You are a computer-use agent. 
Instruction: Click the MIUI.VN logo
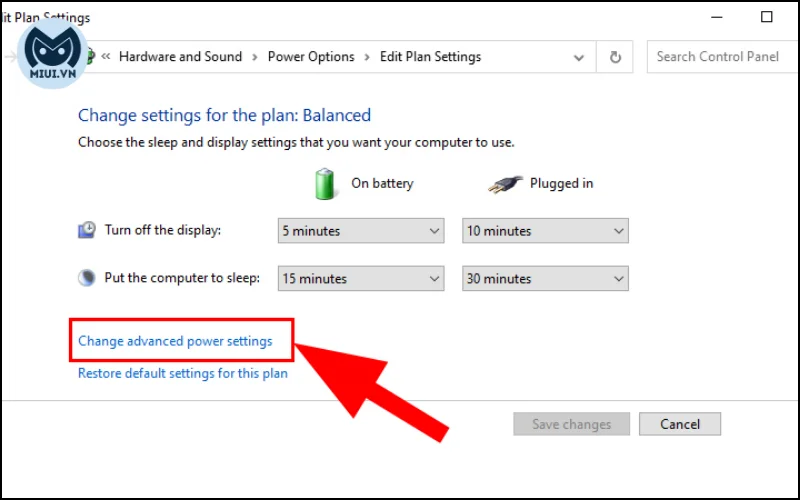click(53, 53)
